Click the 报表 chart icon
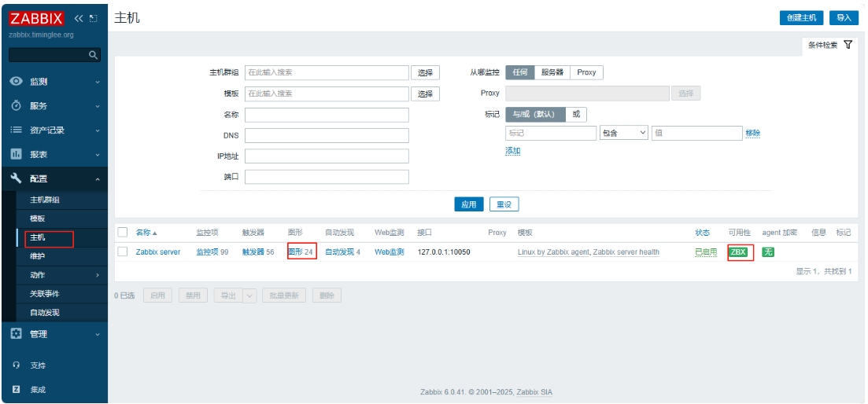 tap(16, 154)
